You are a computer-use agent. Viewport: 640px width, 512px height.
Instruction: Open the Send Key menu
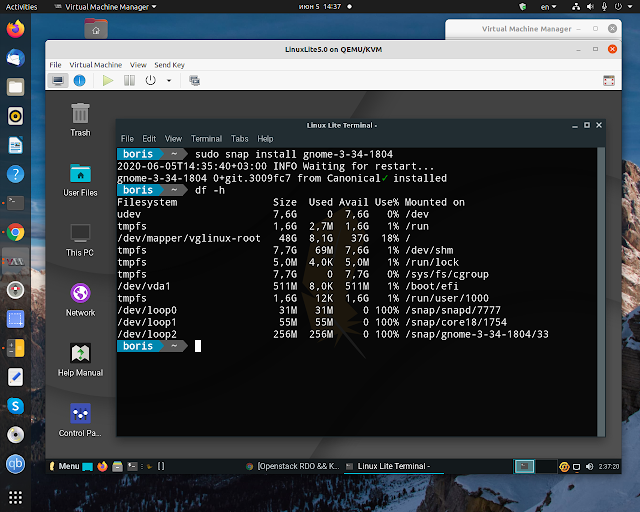tap(169, 65)
